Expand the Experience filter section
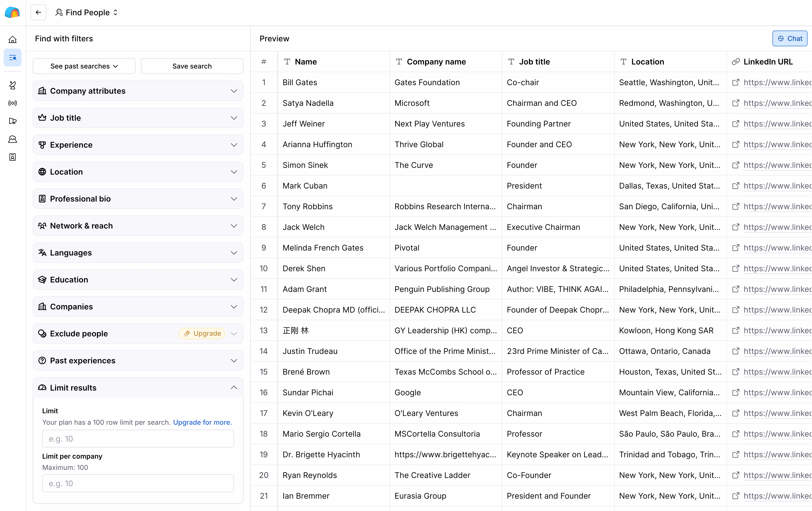The height and width of the screenshot is (511, 812). coord(138,145)
